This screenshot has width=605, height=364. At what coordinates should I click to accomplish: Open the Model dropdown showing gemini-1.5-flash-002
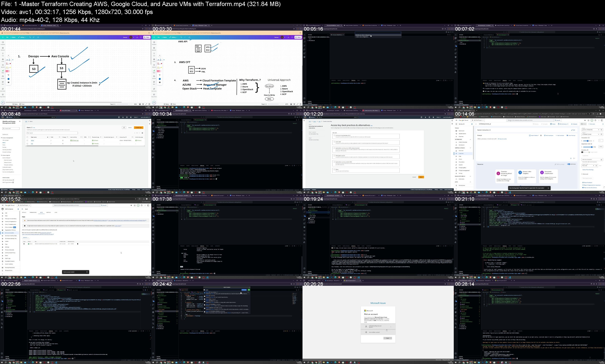(x=592, y=130)
